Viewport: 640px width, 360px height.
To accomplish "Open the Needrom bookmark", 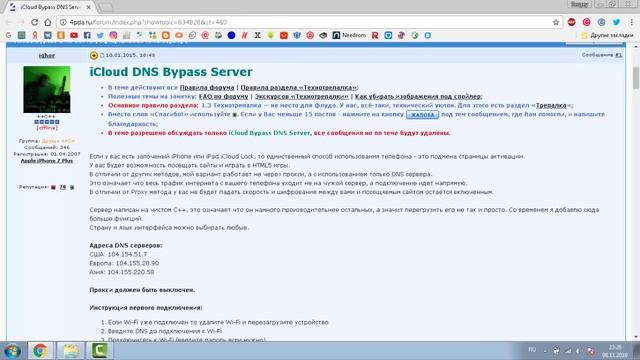I will (x=349, y=36).
